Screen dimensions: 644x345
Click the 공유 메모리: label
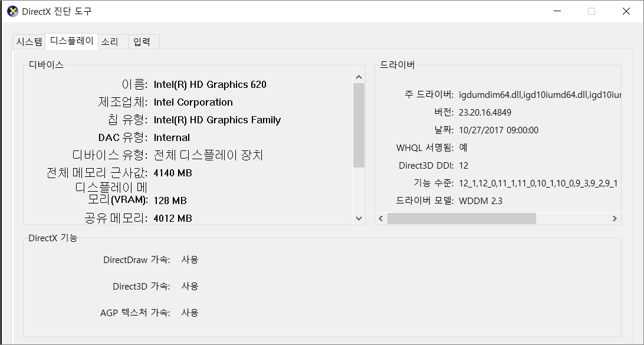pyautogui.click(x=116, y=218)
